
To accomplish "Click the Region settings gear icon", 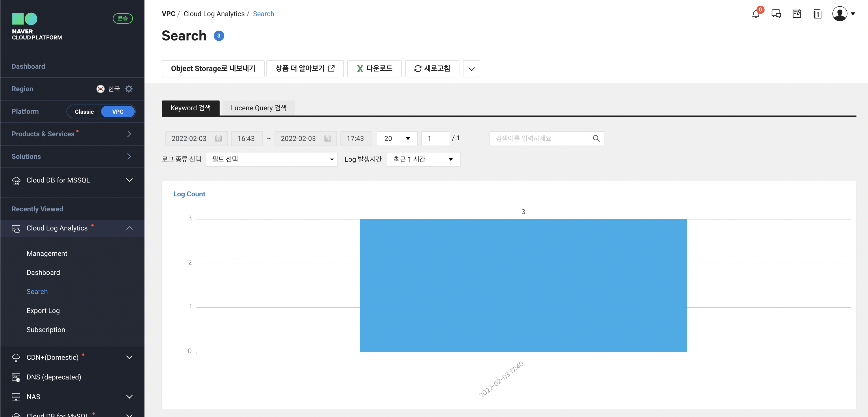I will 129,89.
